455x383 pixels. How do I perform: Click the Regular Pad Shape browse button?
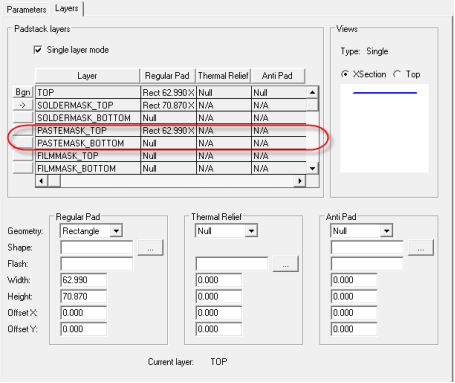(150, 248)
